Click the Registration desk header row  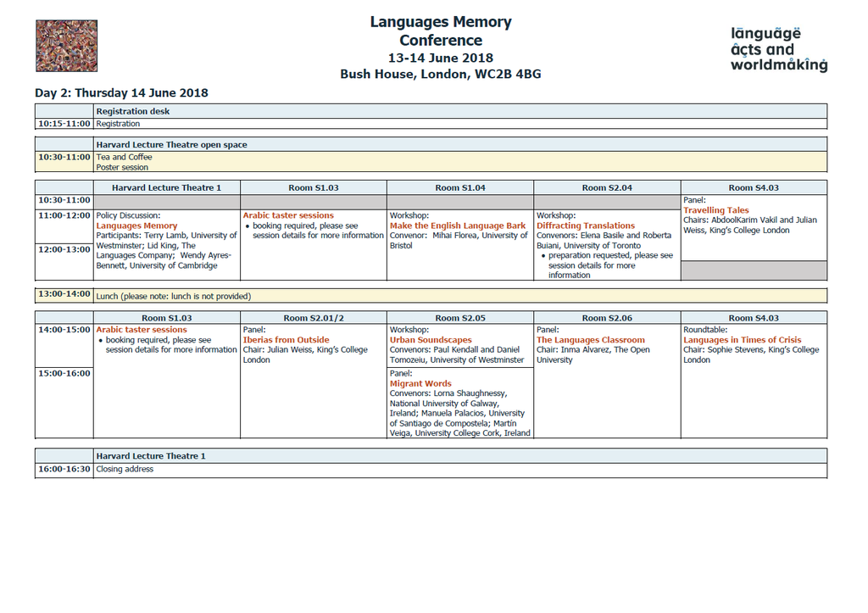pos(133,111)
